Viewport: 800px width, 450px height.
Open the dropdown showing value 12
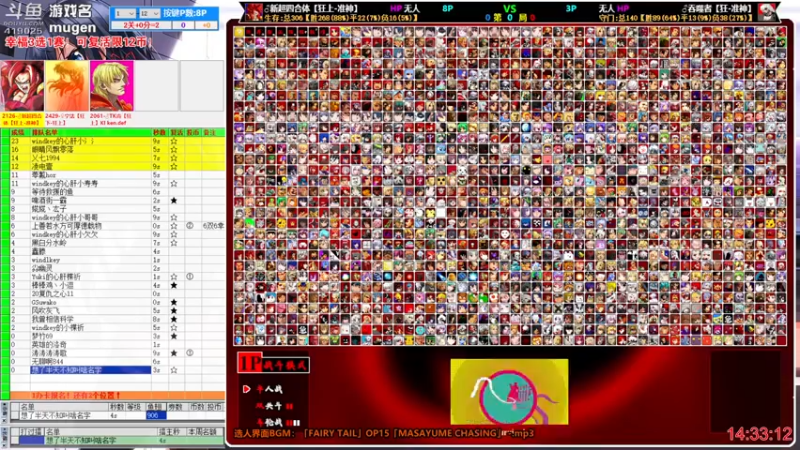click(149, 13)
